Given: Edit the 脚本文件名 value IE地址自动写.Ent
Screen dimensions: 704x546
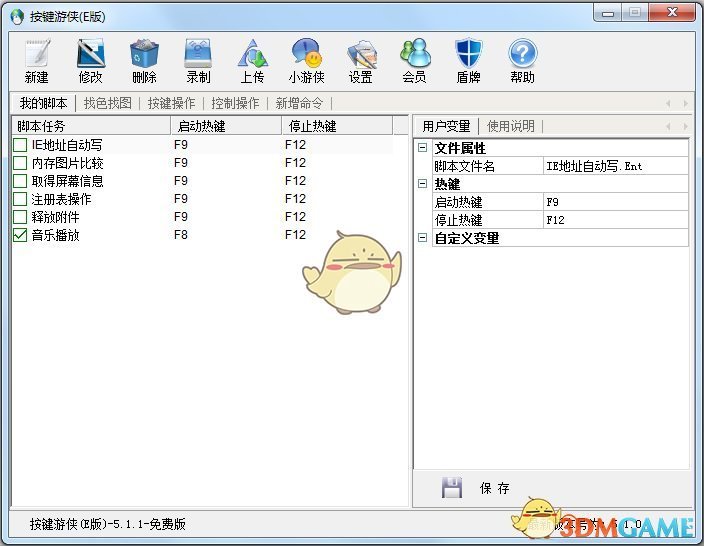Looking at the screenshot, I should [x=616, y=166].
